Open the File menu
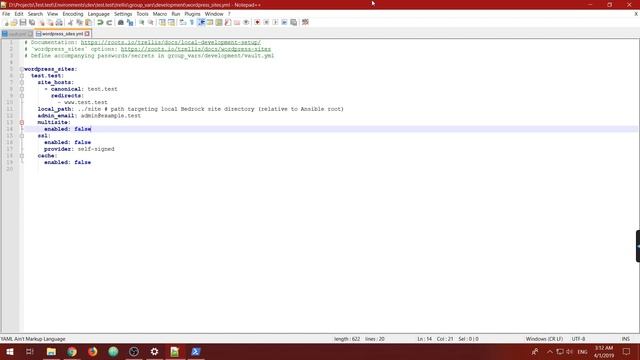Viewport: 640px width, 360px height. (x=6, y=14)
